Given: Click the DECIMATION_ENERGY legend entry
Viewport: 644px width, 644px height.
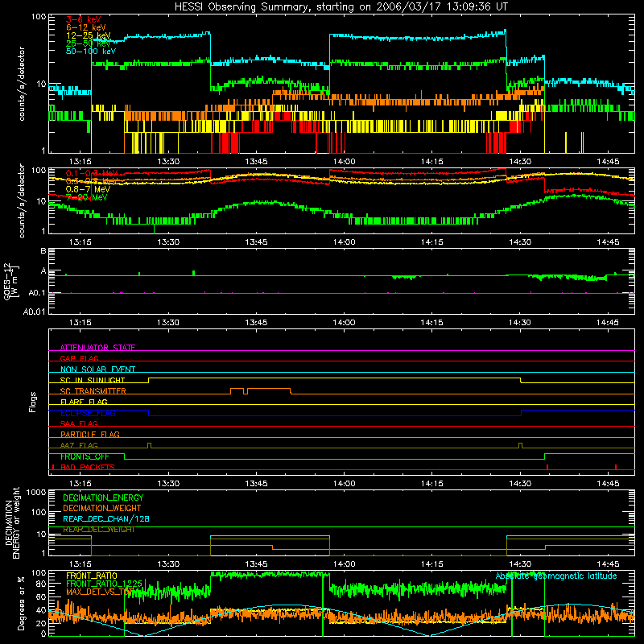Looking at the screenshot, I should [x=103, y=497].
